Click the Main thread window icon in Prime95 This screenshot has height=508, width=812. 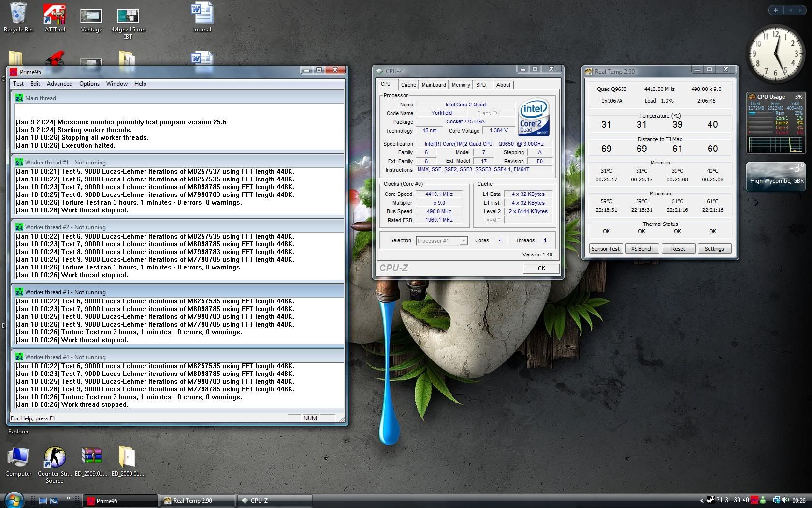(19, 98)
